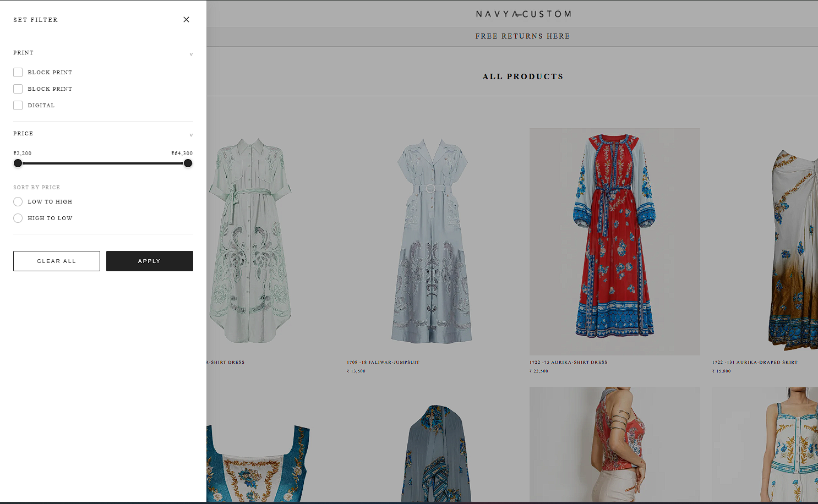
Task: Click the minimum price slider handle
Action: coord(18,163)
